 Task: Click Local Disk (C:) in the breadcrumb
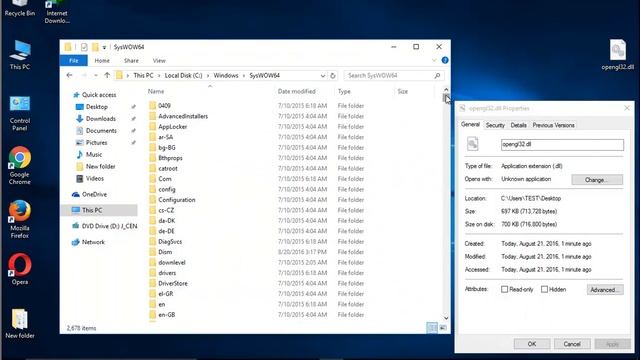pyautogui.click(x=183, y=76)
